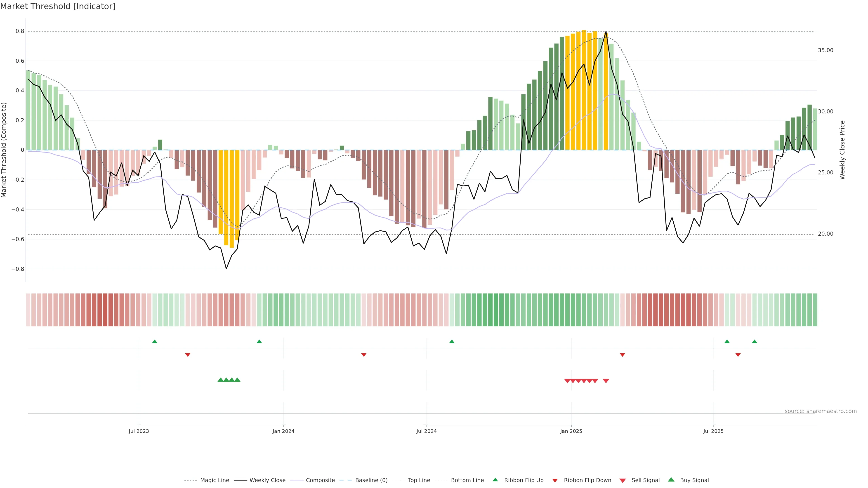Click the red flip-down marker before Jan 2024

188,355
